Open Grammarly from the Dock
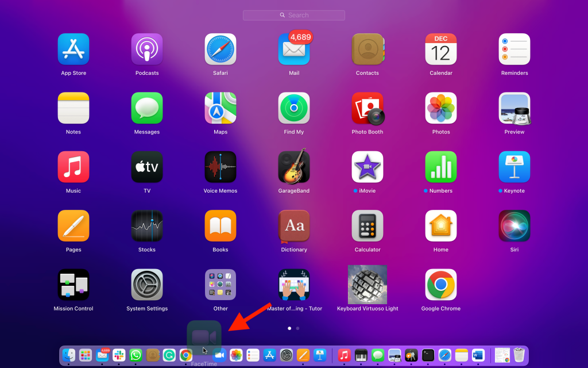Image resolution: width=588 pixels, height=368 pixels. pyautogui.click(x=169, y=355)
